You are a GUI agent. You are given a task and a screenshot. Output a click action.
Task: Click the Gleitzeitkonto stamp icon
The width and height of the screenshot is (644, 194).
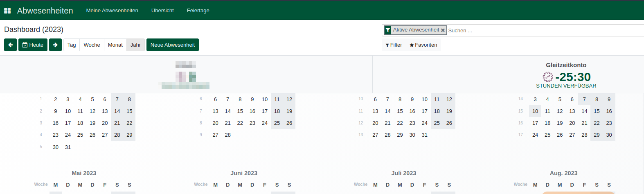(548, 77)
